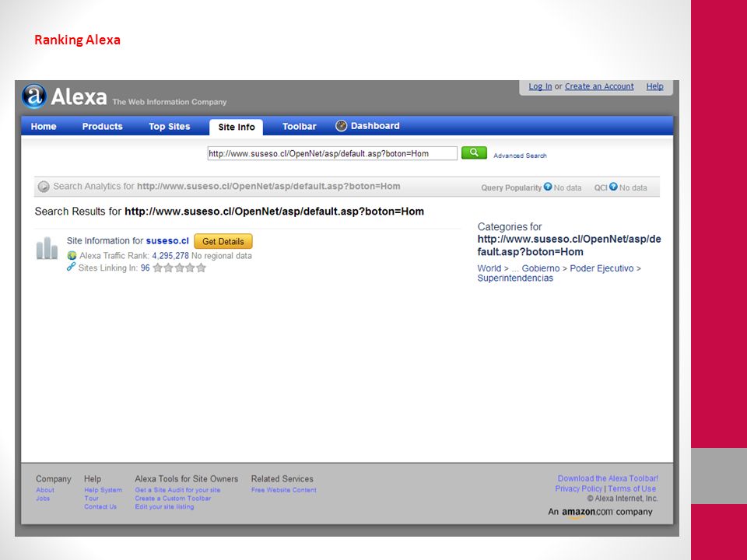Click the Create an Account link
Image resolution: width=747 pixels, height=560 pixels.
[599, 86]
